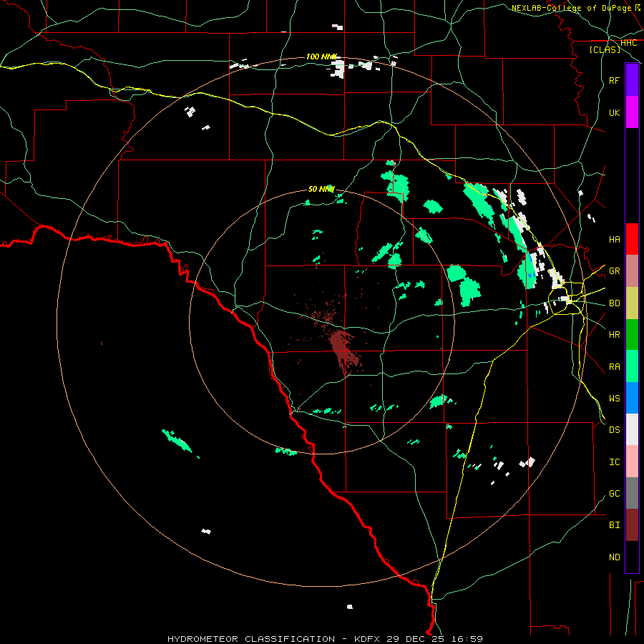Image resolution: width=644 pixels, height=644 pixels.
Task: Click the 100 NMI range ring label
Action: [x=321, y=57]
